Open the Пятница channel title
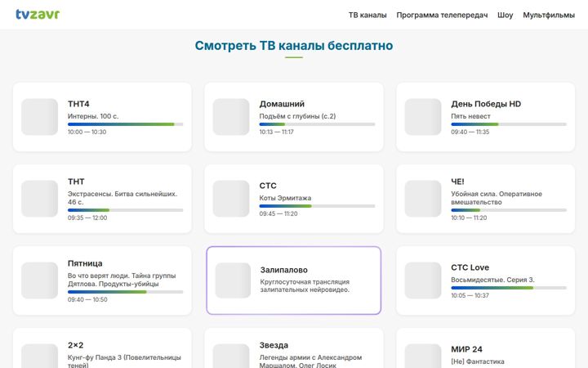Viewport: 588px width, 368px height. 85,263
